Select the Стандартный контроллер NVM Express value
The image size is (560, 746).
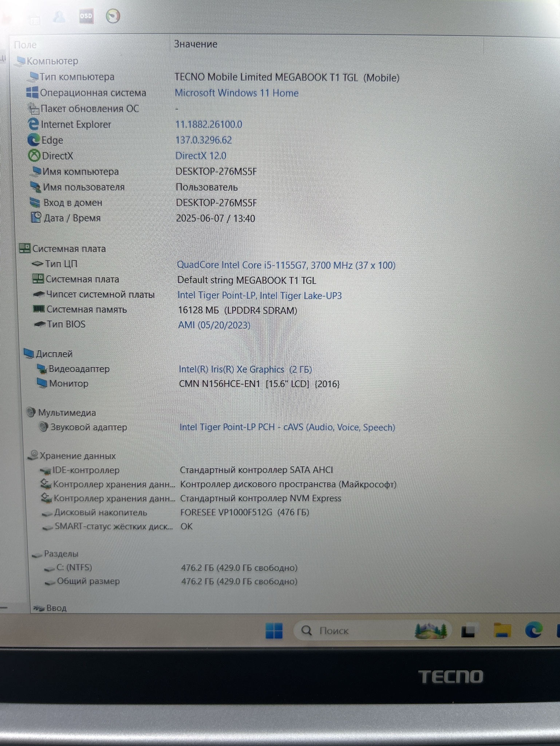pyautogui.click(x=261, y=498)
